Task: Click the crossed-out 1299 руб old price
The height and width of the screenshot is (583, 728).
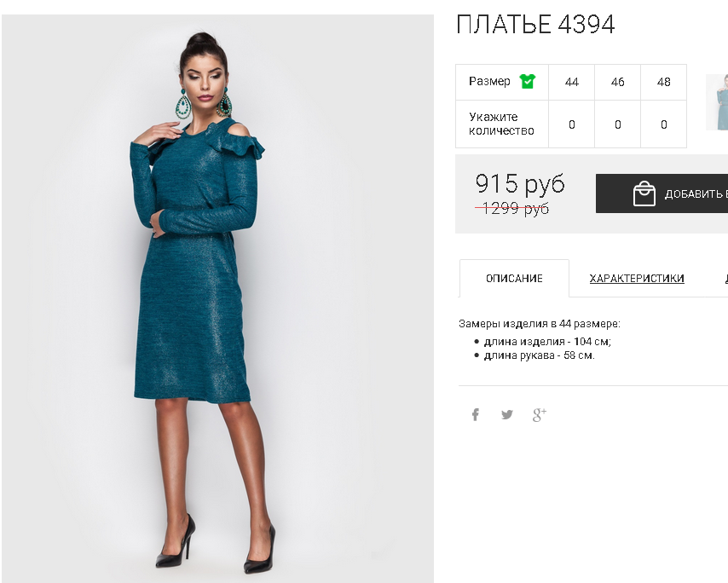Action: [x=512, y=209]
